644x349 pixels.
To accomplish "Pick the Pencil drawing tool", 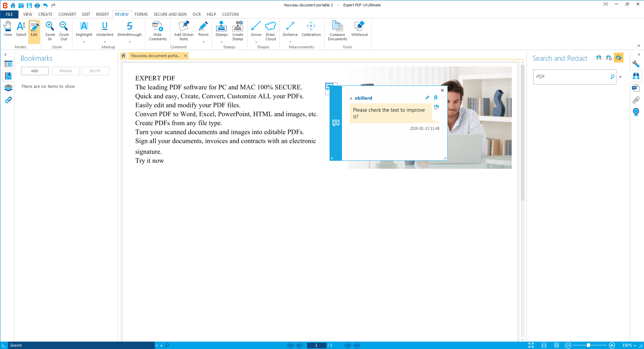I will point(203,29).
